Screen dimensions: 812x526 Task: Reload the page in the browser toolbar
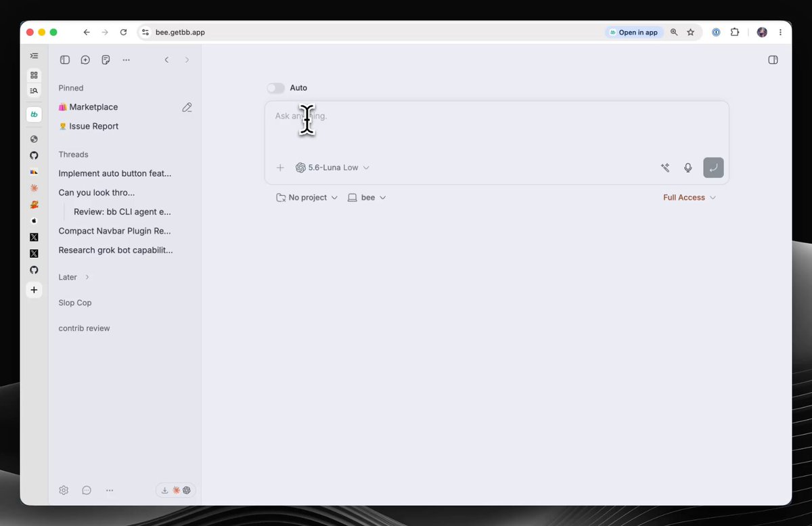(x=123, y=32)
